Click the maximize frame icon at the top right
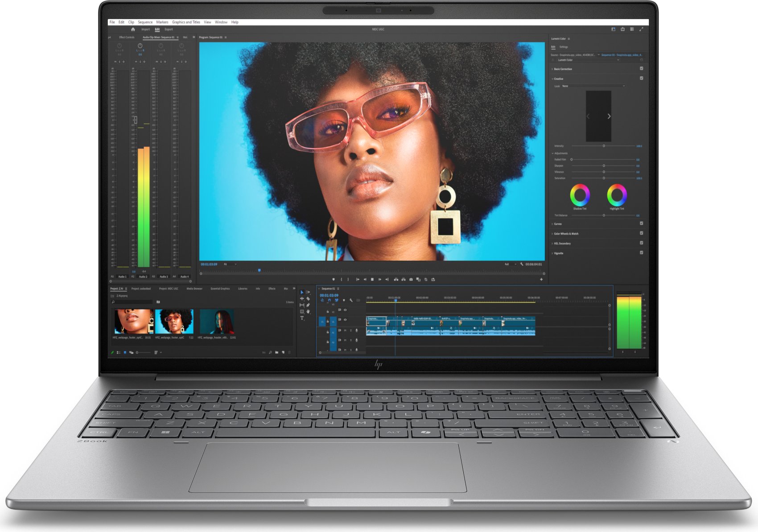Image resolution: width=758 pixels, height=532 pixels. point(641,29)
